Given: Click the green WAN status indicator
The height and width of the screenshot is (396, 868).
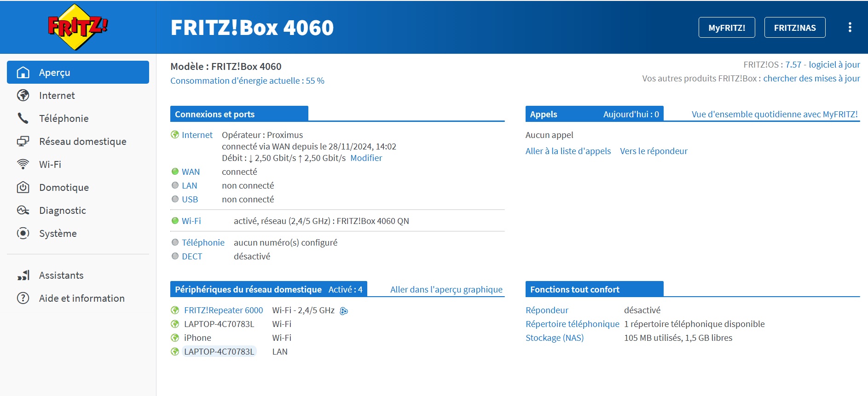Looking at the screenshot, I should tap(175, 172).
